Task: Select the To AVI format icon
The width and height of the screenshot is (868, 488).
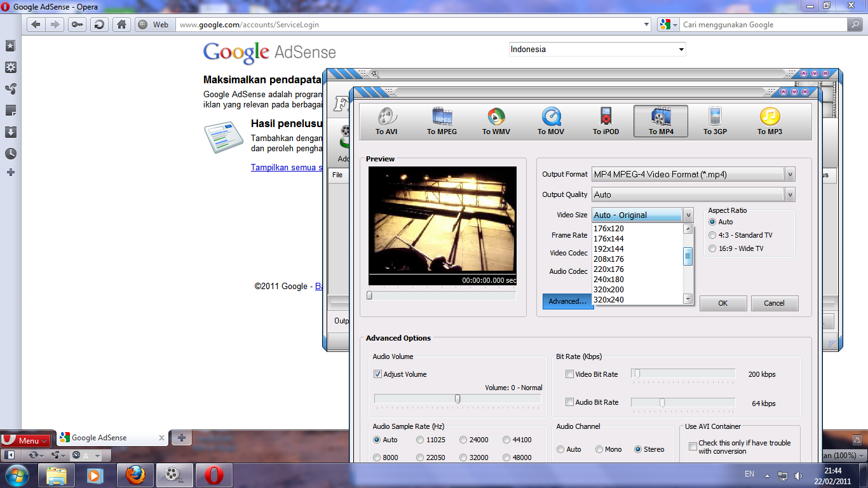Action: click(388, 121)
